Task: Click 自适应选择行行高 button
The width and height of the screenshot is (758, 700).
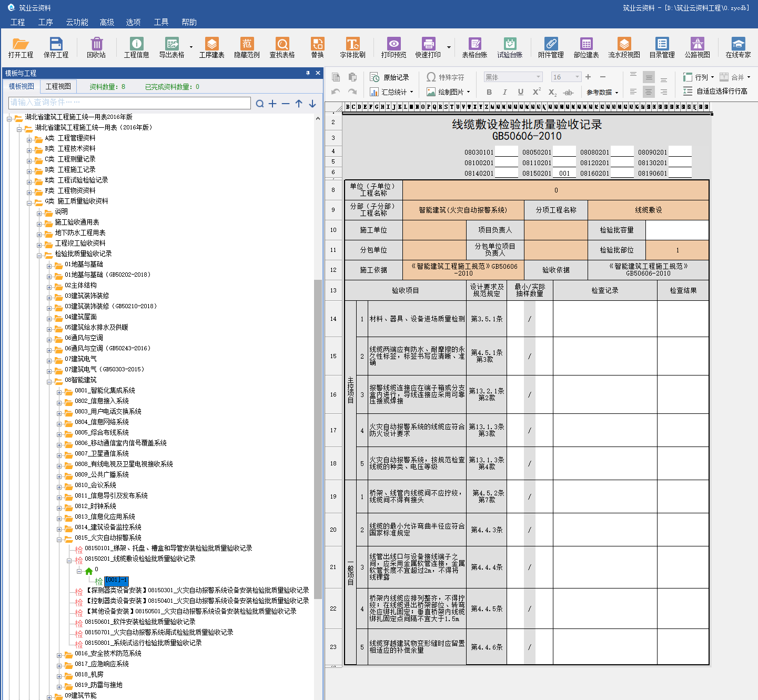Action: (715, 91)
